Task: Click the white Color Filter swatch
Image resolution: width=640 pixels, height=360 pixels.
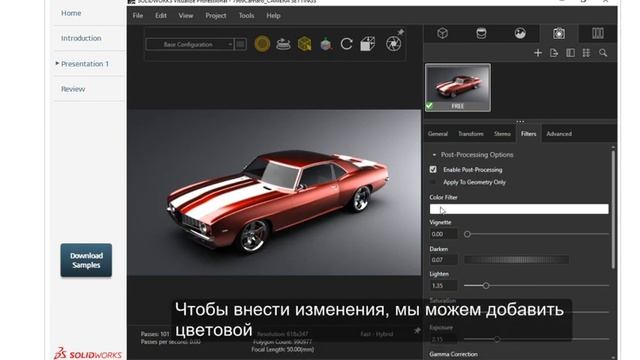Action: pyautogui.click(x=519, y=209)
